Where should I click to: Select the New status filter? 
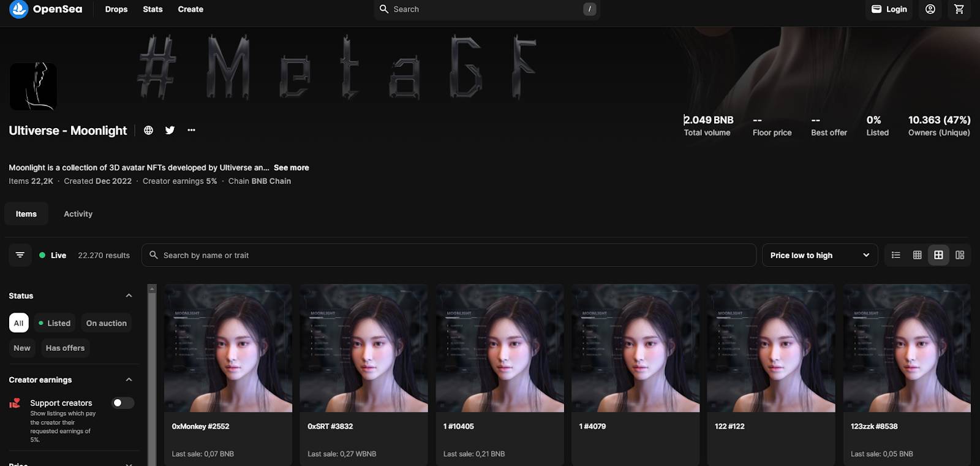pyautogui.click(x=22, y=348)
